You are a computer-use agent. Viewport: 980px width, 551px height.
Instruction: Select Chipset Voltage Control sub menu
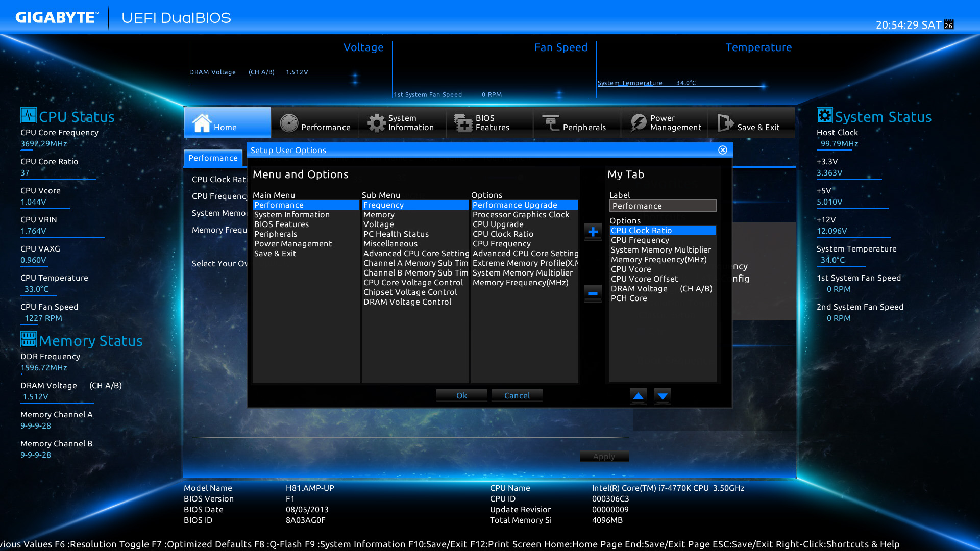[415, 292]
